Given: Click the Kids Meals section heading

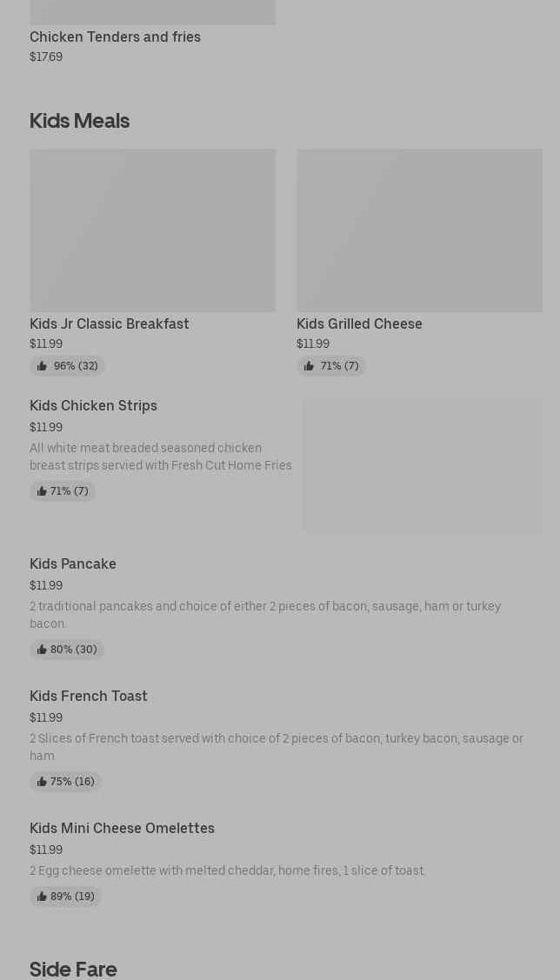Looking at the screenshot, I should coord(79,121).
